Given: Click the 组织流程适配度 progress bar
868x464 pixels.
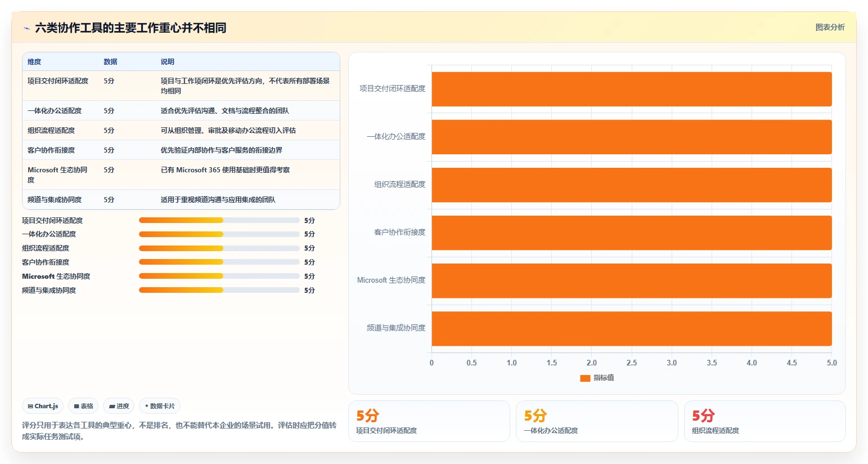Looking at the screenshot, I should pos(219,248).
